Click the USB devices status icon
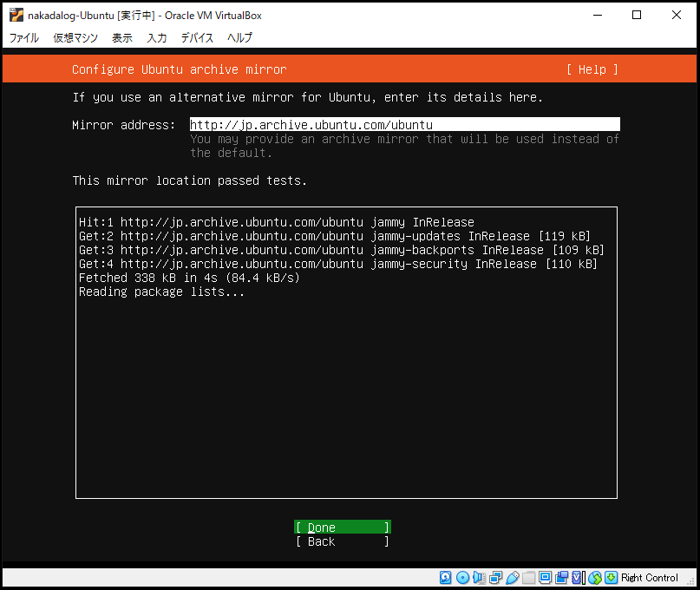The image size is (700, 590). click(x=512, y=578)
